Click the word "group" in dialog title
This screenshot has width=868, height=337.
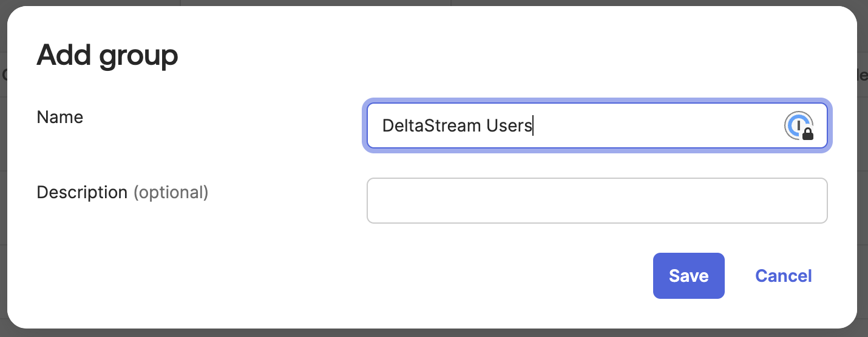coord(138,57)
